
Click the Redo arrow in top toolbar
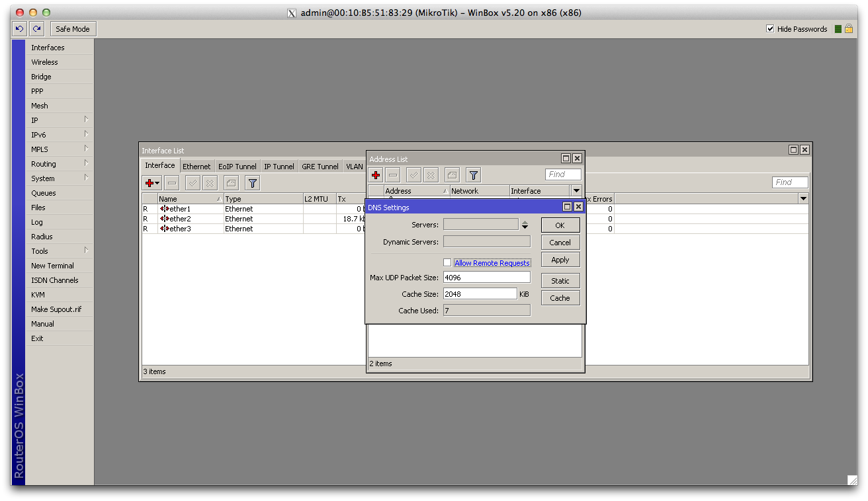click(37, 29)
